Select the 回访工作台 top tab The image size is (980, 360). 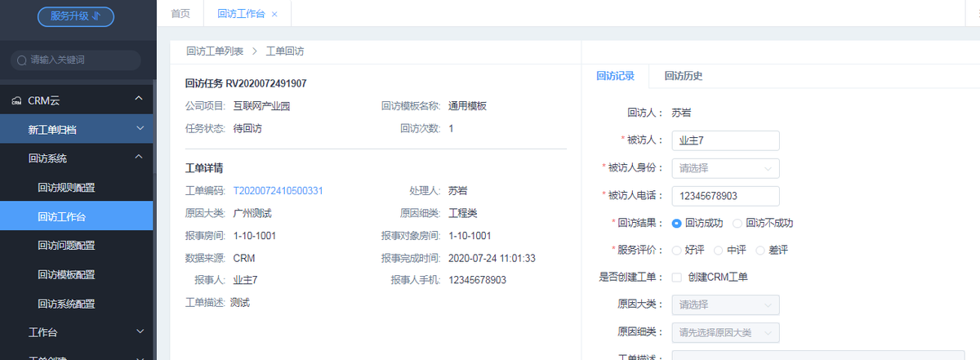(x=240, y=14)
